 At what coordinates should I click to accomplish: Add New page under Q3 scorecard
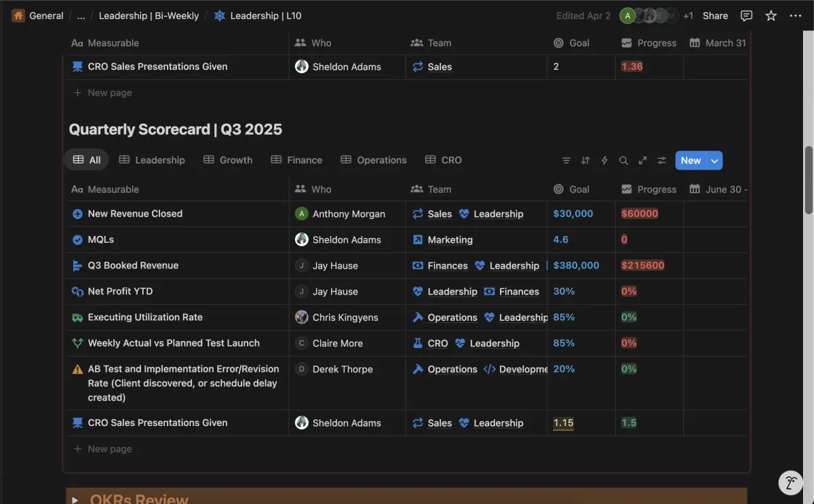pos(102,449)
